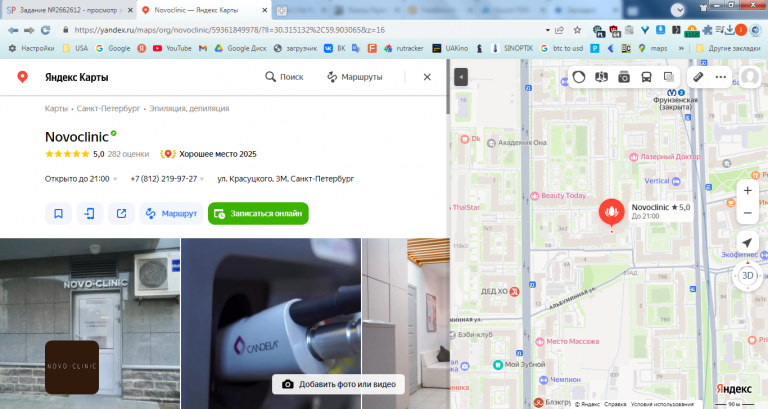Toggle 3D map view
The image size is (768, 409).
click(747, 275)
